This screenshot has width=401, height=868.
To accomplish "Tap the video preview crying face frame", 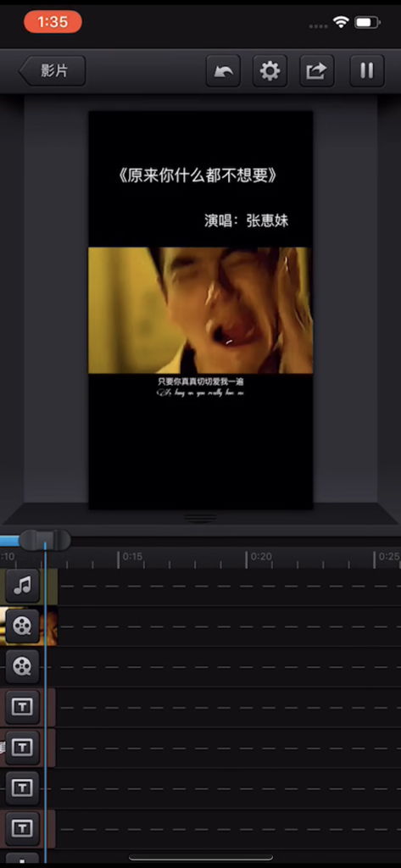I will tap(200, 310).
